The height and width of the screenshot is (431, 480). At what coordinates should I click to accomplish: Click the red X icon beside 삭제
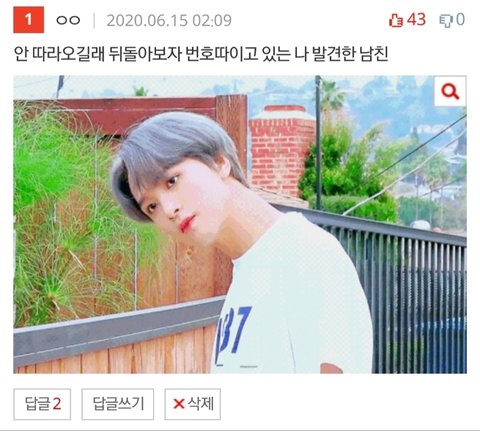point(179,404)
